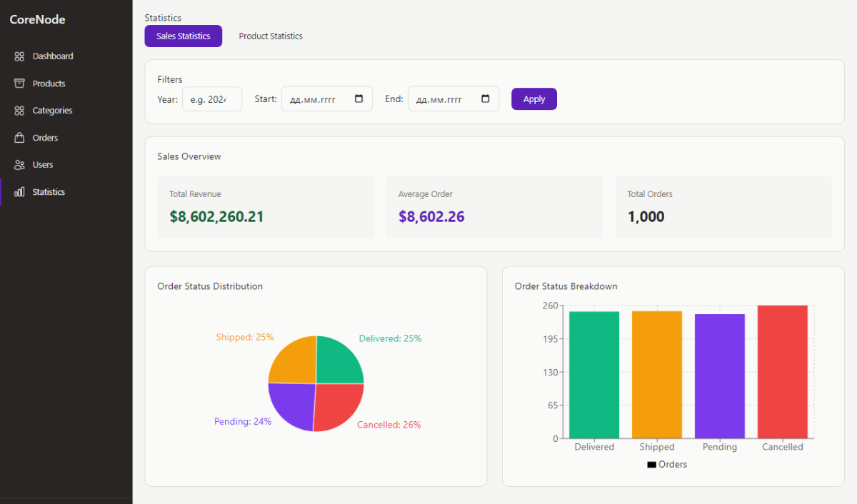Click the purple Pending bar in chart
The height and width of the screenshot is (504, 857).
(x=719, y=376)
